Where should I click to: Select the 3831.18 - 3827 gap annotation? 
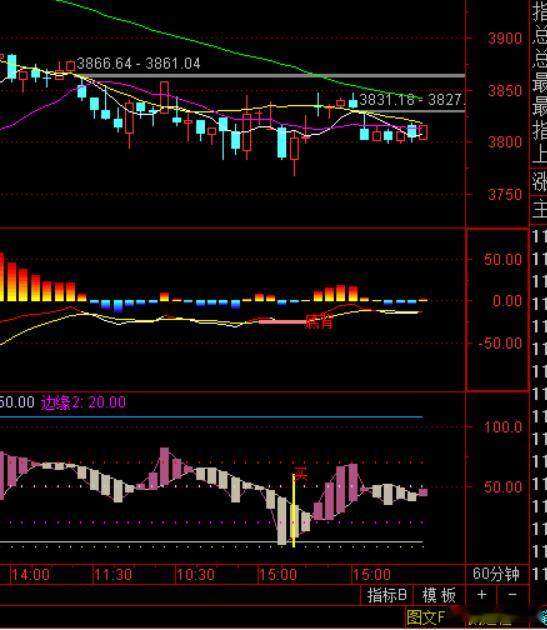coord(412,100)
